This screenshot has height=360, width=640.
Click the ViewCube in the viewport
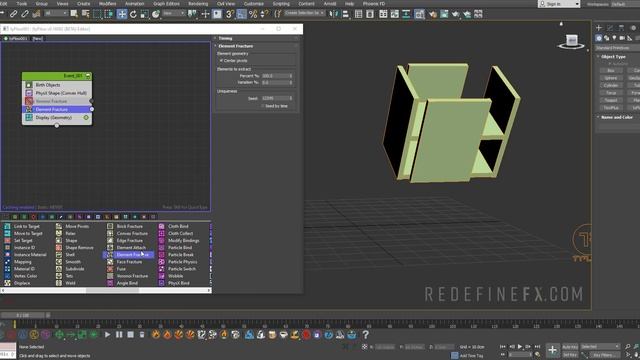(x=571, y=41)
